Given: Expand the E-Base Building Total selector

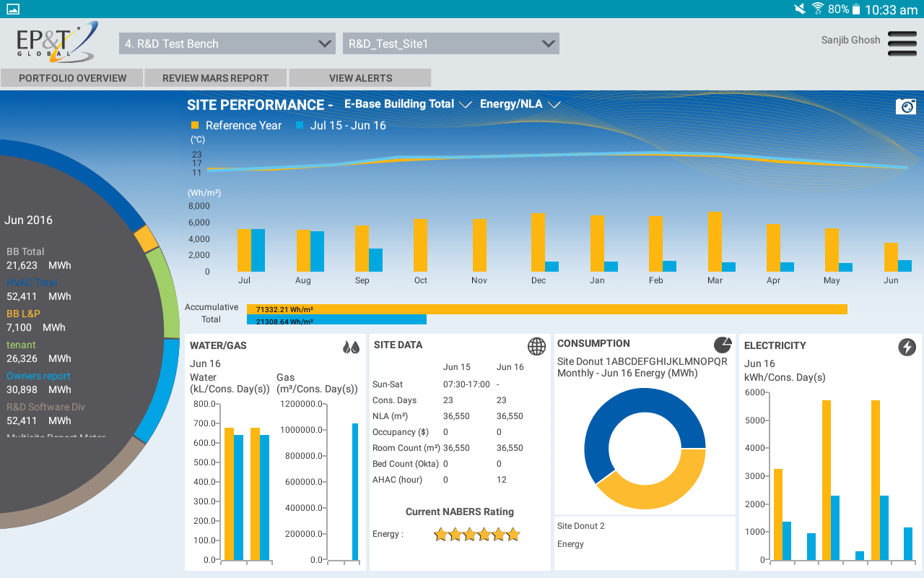Looking at the screenshot, I should click(408, 104).
